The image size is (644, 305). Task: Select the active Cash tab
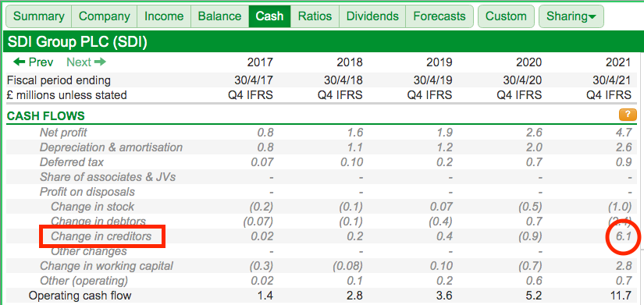tap(269, 16)
